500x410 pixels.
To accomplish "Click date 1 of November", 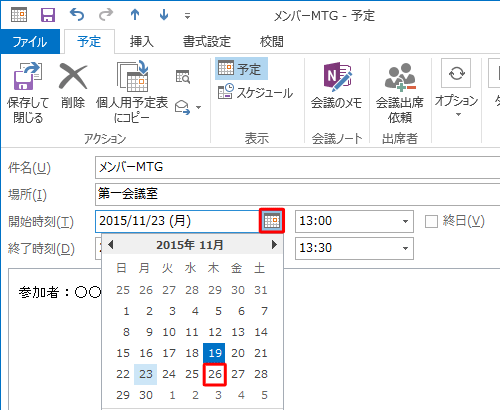I will point(126,311).
